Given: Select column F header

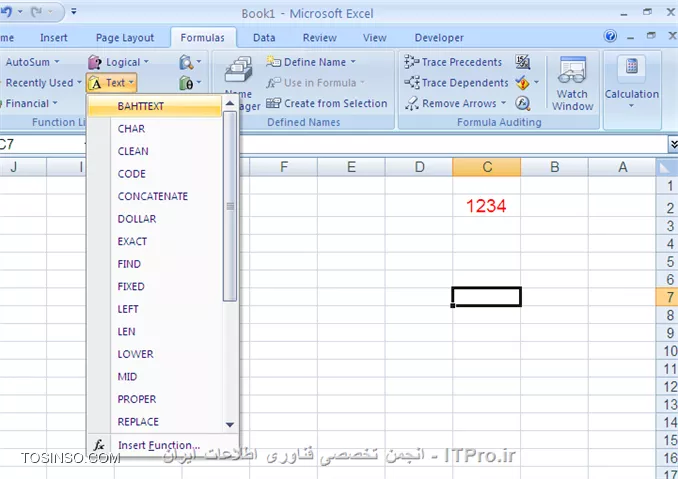Looking at the screenshot, I should pos(284,167).
